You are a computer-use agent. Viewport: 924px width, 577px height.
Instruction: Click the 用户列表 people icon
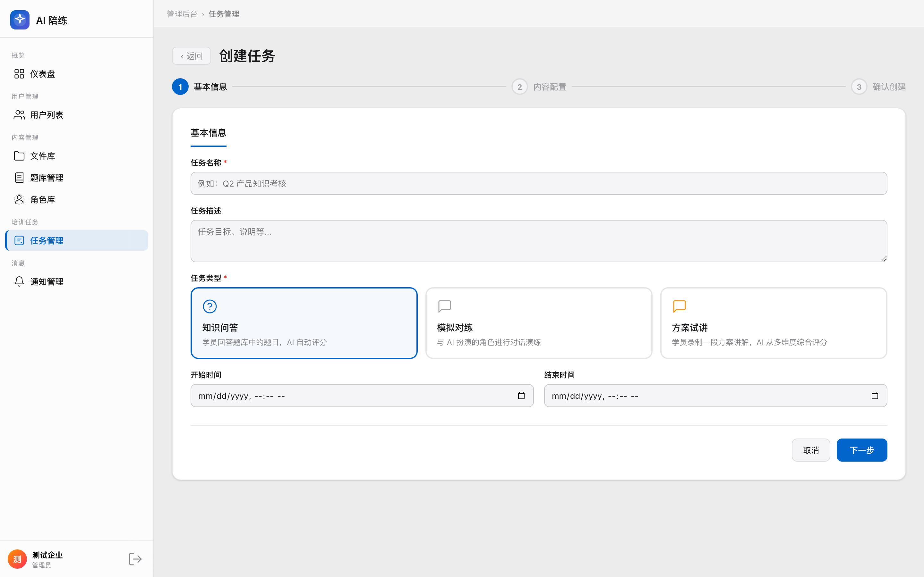pyautogui.click(x=19, y=115)
